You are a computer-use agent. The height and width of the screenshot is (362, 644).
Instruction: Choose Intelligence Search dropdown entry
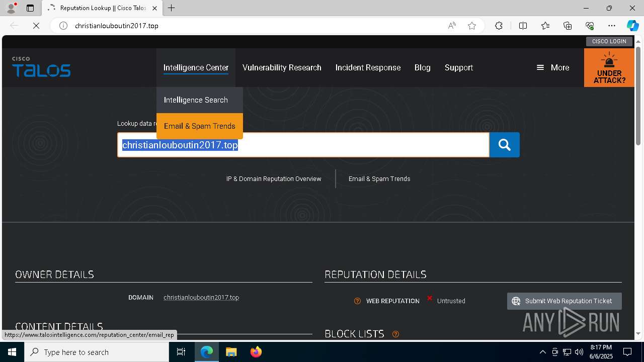click(x=200, y=100)
